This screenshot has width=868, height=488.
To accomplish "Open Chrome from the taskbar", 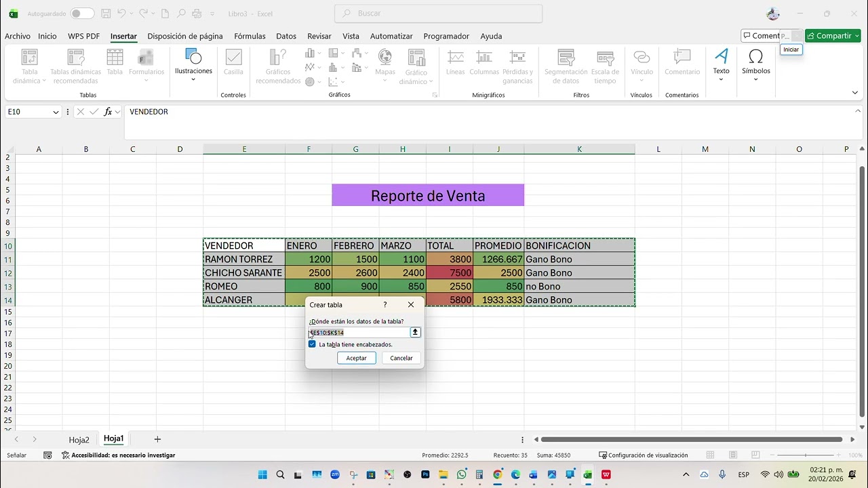I will pyautogui.click(x=498, y=474).
